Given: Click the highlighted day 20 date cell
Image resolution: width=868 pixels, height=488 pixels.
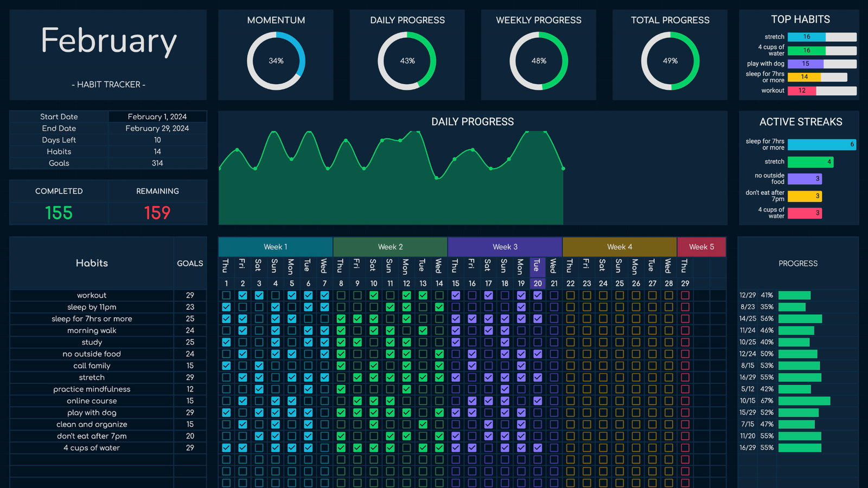Looking at the screenshot, I should point(538,283).
